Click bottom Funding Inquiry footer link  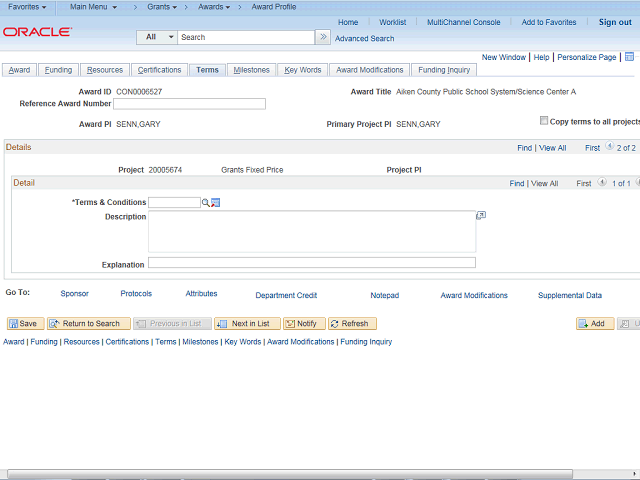[366, 342]
